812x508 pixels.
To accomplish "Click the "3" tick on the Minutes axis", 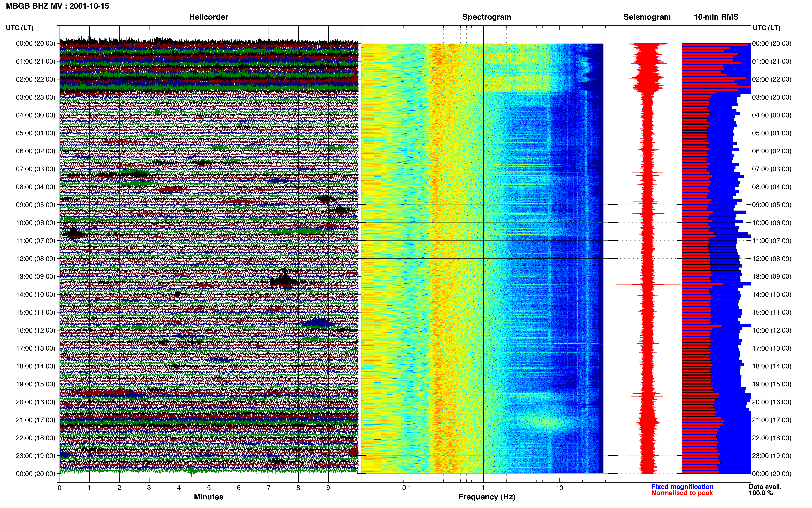I will tap(149, 487).
